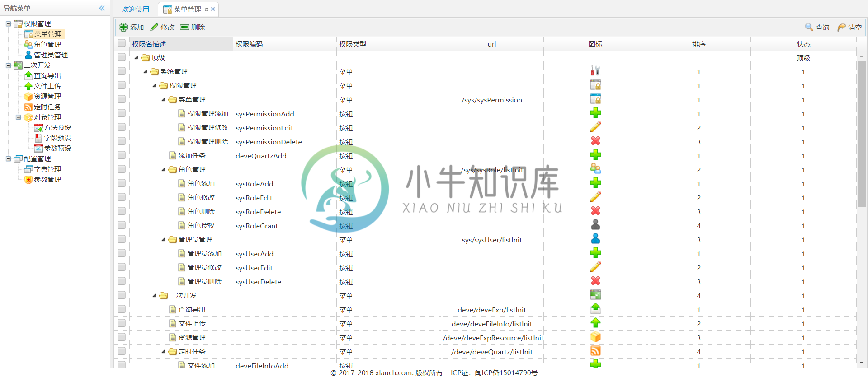Click the pencil Edit icon in toolbar

[x=154, y=27]
